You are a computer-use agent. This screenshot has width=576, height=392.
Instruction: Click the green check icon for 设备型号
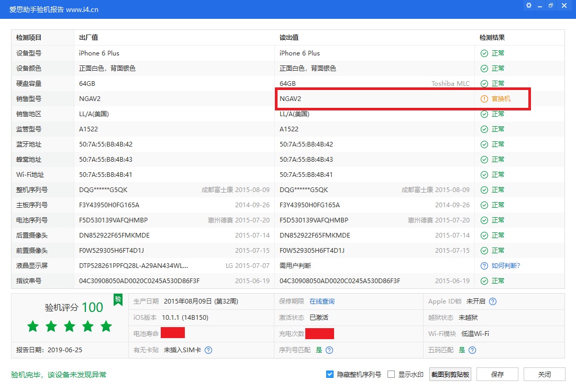(484, 53)
